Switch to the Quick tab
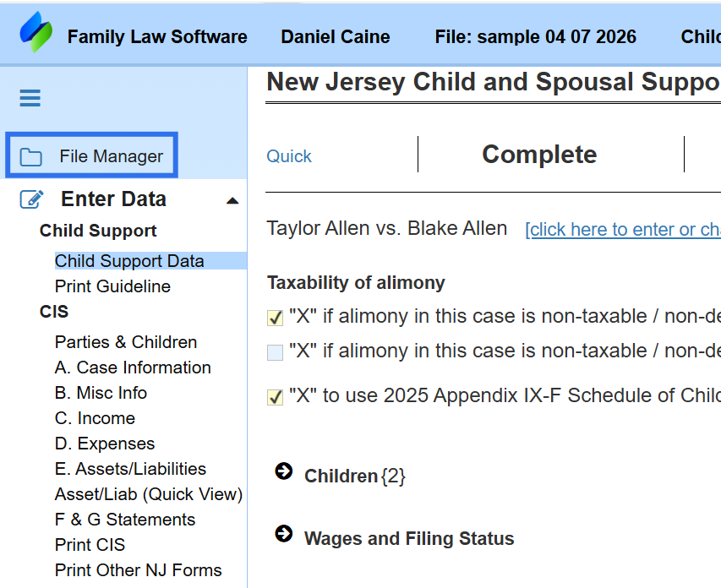Image resolution: width=721 pixels, height=588 pixels. pyautogui.click(x=289, y=156)
